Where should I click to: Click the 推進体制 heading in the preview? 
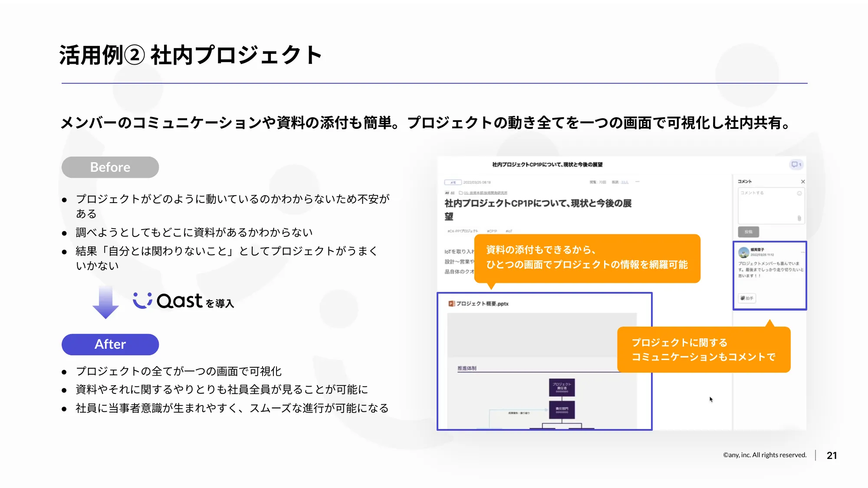coord(467,368)
